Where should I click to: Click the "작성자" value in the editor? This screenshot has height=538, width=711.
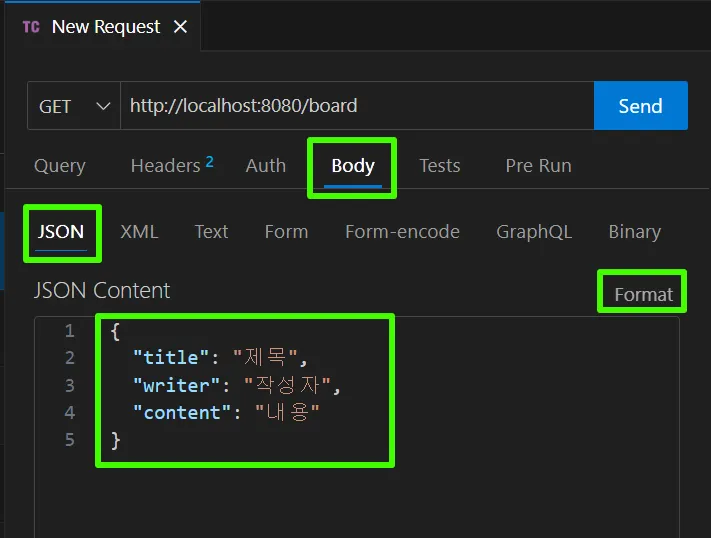(287, 385)
